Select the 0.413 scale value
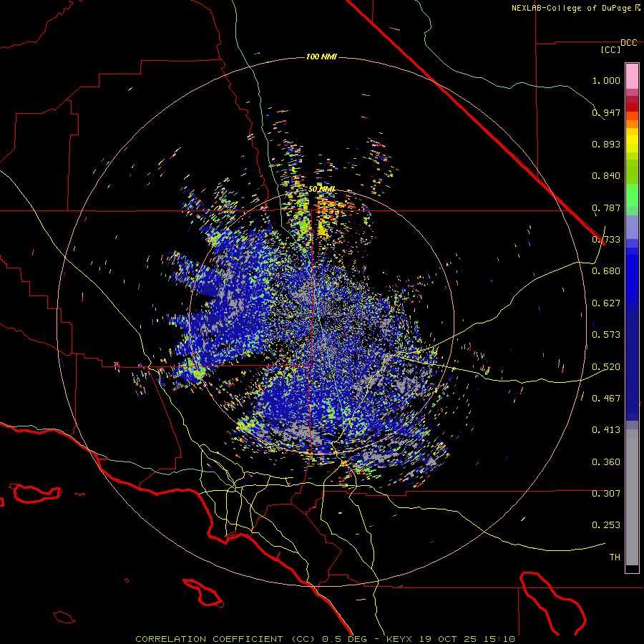Viewport: 644px width, 644px height. [606, 430]
